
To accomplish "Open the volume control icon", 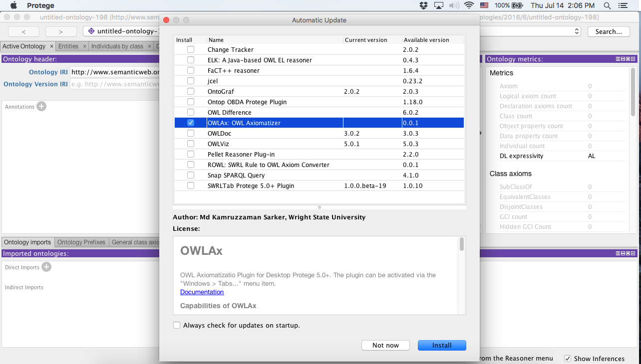I will (x=454, y=5).
